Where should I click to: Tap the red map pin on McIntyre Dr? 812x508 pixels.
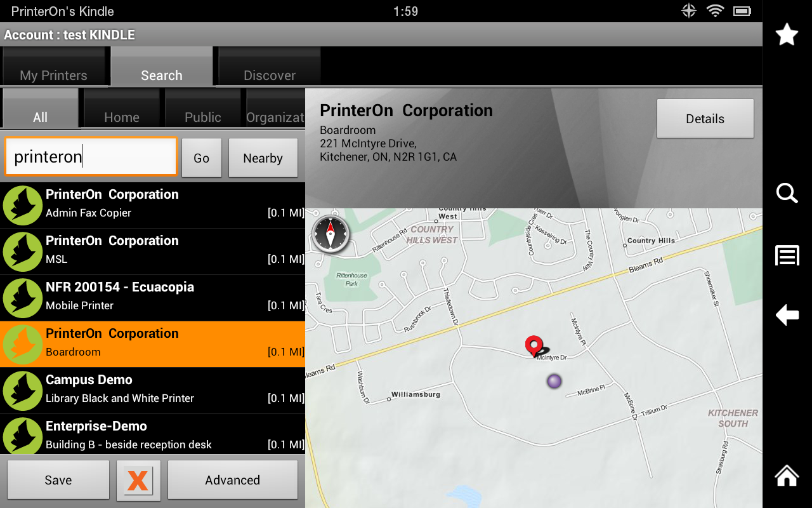coord(534,346)
